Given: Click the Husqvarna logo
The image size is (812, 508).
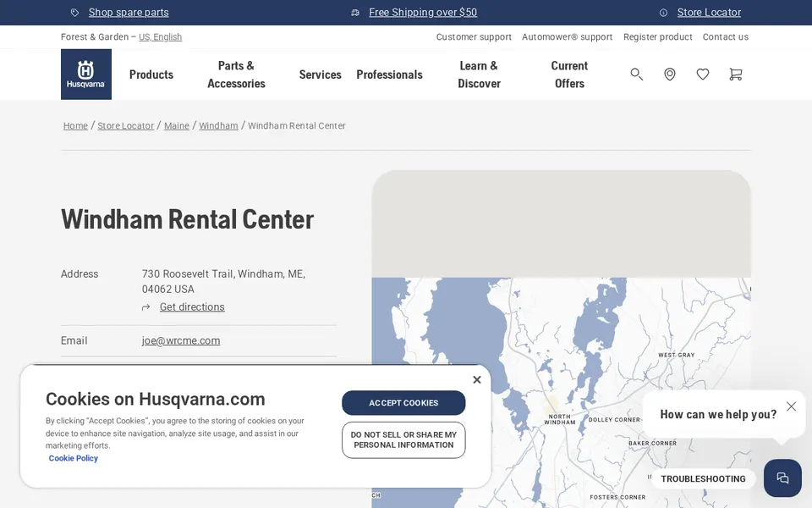Looking at the screenshot, I should [x=86, y=75].
